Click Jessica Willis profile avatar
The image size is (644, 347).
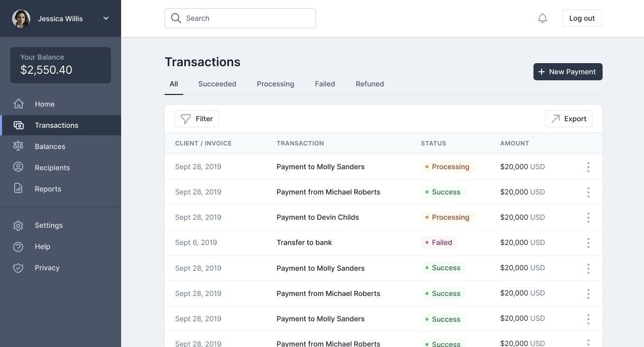click(21, 19)
